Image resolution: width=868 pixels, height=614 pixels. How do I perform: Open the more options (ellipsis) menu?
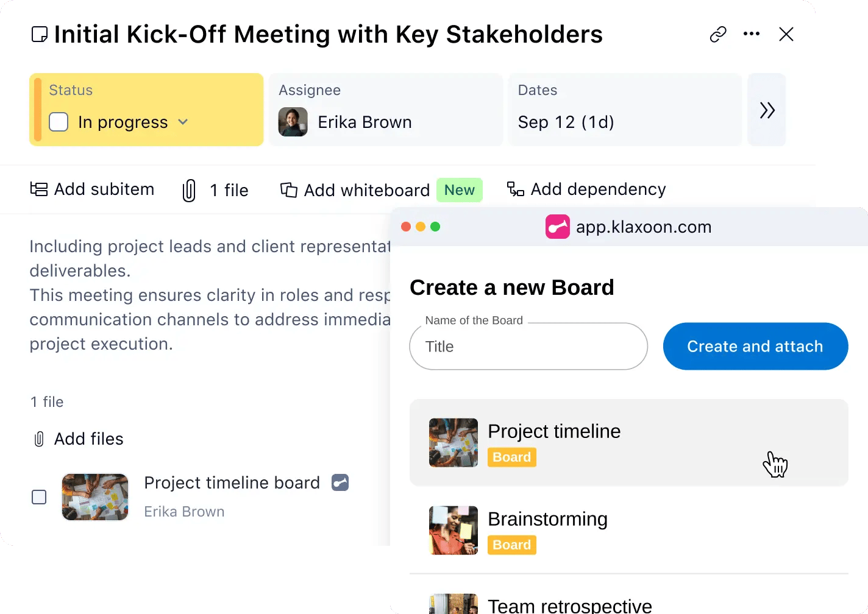point(752,34)
